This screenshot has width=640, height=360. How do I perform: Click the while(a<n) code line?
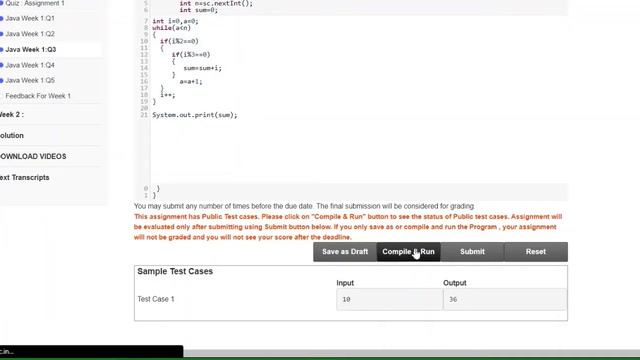[x=171, y=28]
